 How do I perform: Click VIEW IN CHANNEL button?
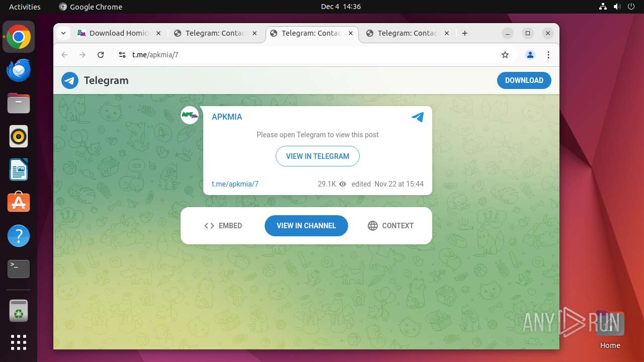pyautogui.click(x=306, y=226)
